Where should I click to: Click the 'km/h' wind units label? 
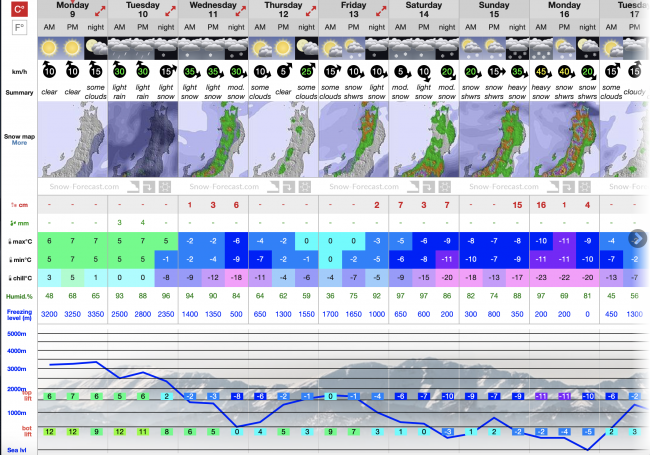coord(19,72)
